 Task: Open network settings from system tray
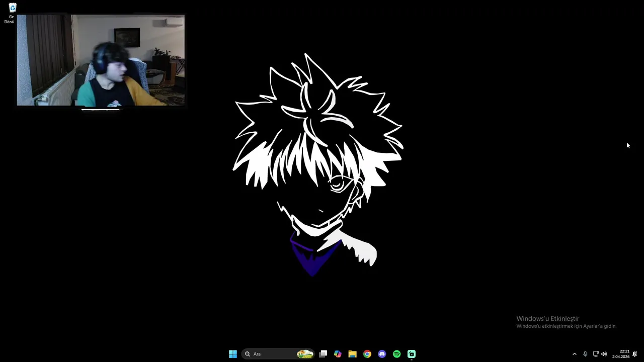596,354
